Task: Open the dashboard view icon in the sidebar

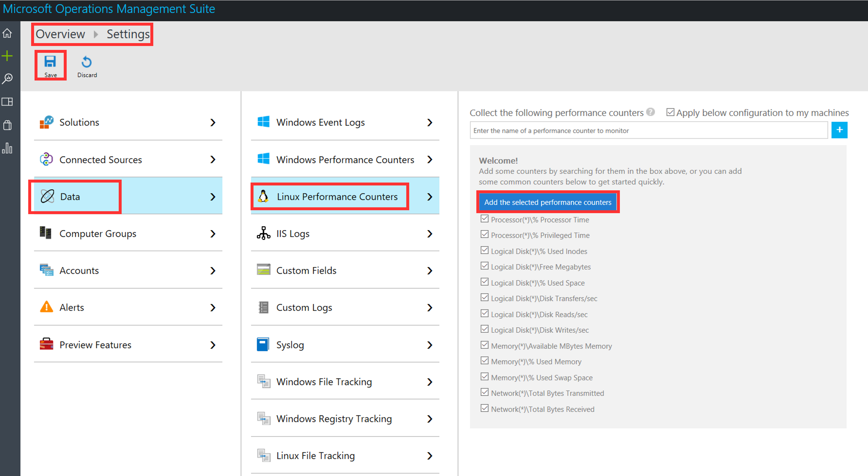Action: click(x=7, y=102)
